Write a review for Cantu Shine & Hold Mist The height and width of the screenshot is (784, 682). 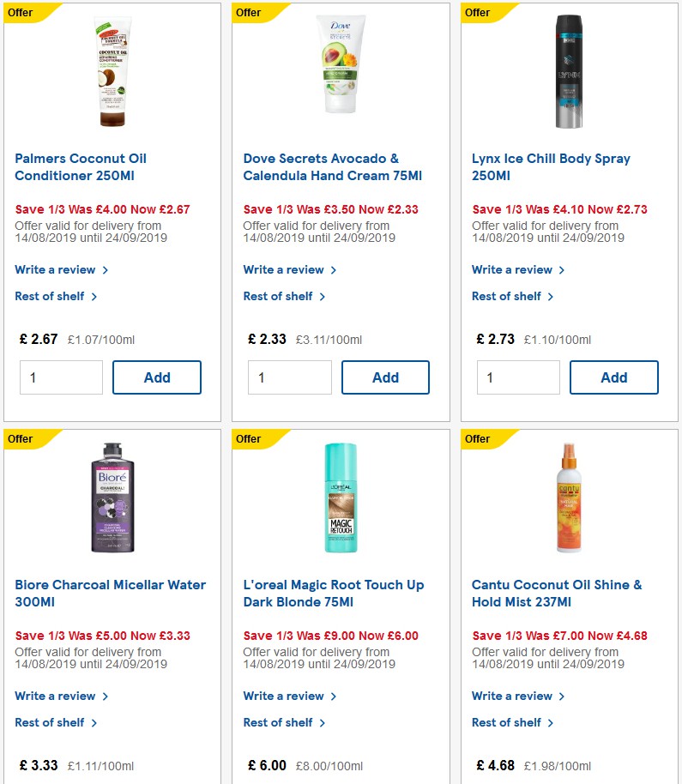pos(513,696)
